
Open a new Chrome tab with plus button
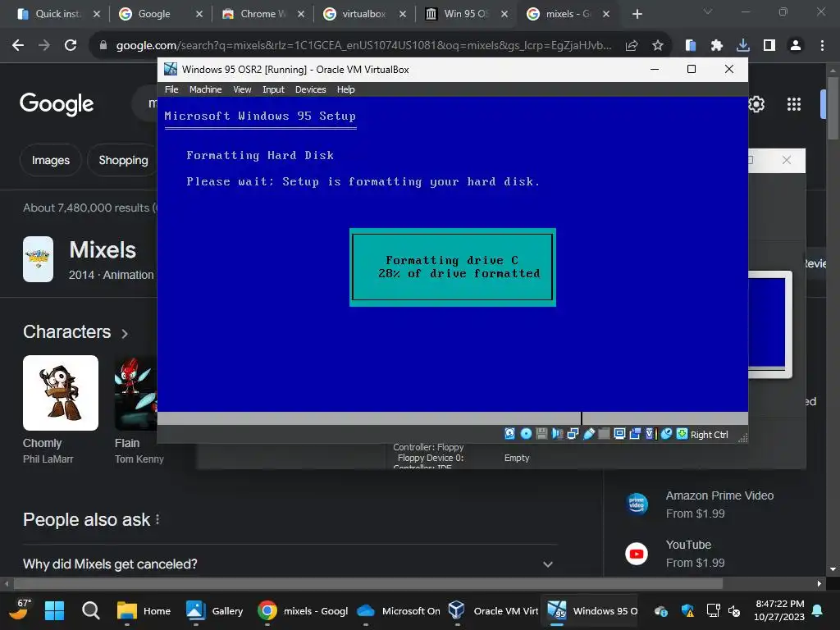point(637,14)
